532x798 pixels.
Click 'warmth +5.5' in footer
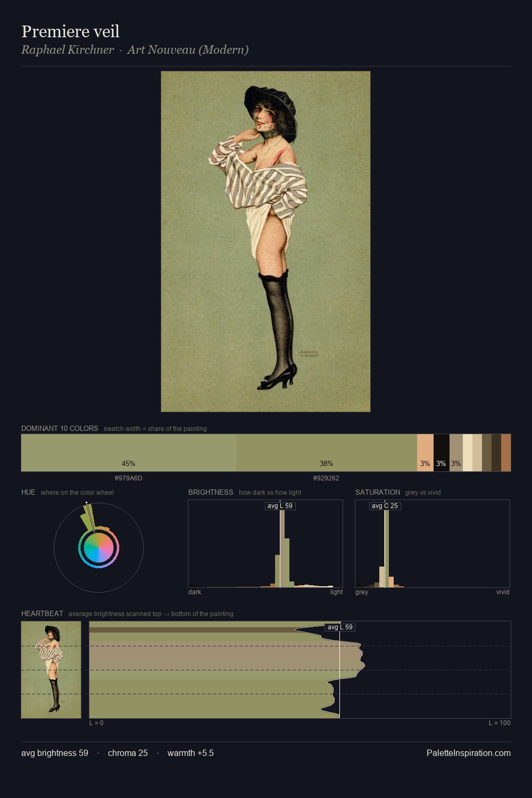tap(190, 753)
